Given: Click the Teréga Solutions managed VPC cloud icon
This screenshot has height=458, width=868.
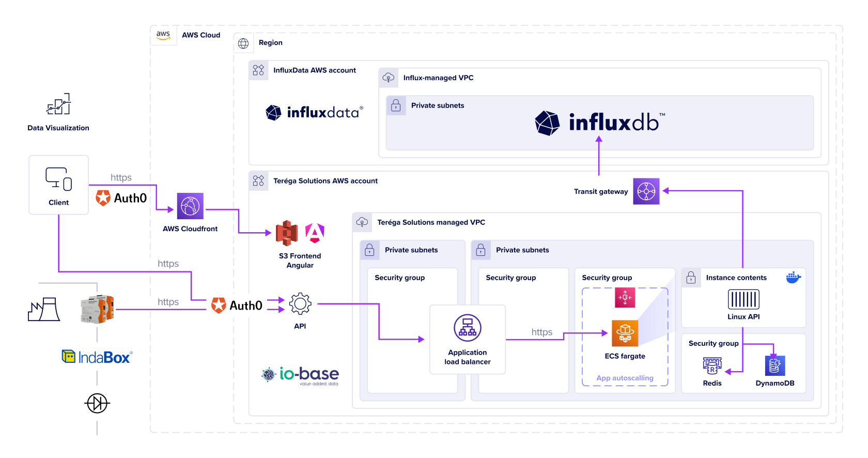Looking at the screenshot, I should point(362,222).
